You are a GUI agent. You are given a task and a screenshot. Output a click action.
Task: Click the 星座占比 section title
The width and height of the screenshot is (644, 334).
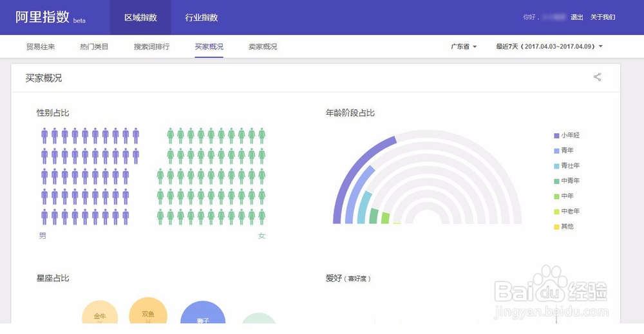[53, 278]
